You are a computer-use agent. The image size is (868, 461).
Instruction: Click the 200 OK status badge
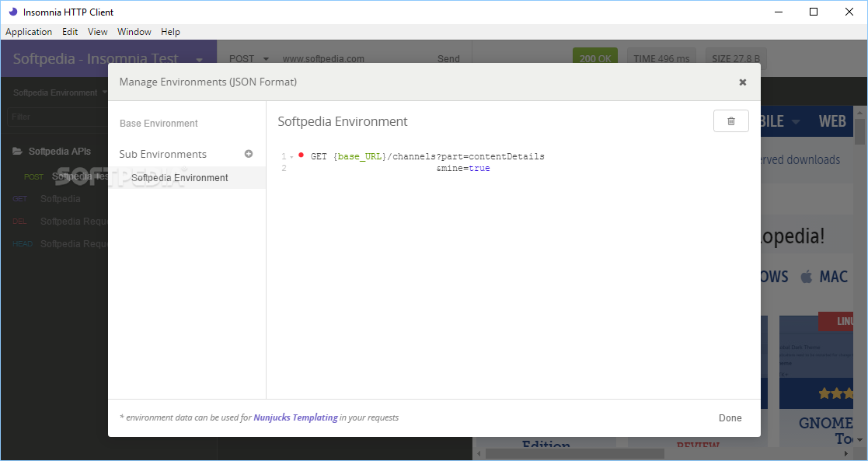(x=595, y=58)
